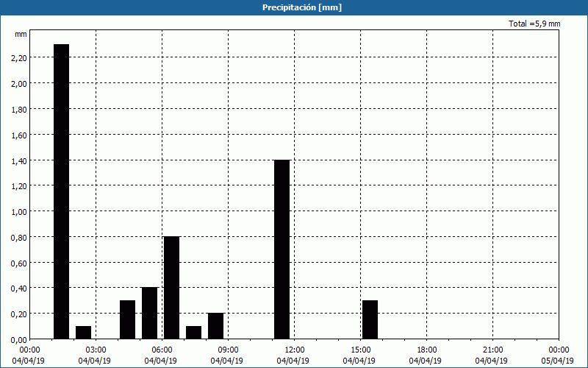Click the '09:00' time axis label
Screen dimensions: 588x368
228,350
